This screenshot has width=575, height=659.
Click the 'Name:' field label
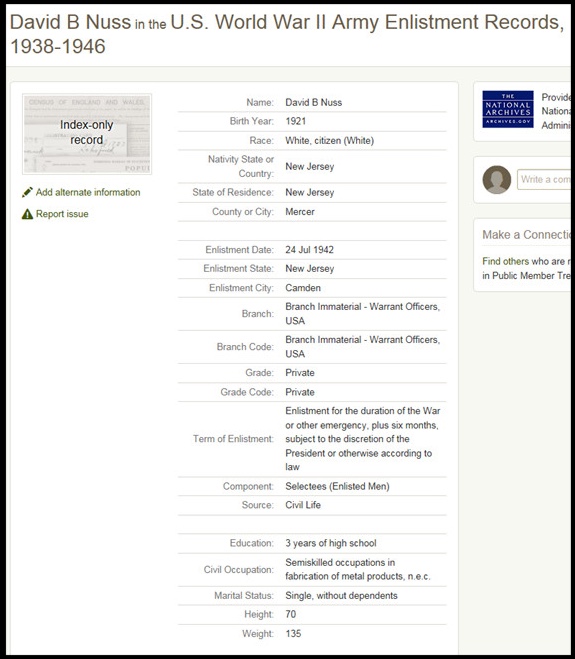tap(260, 103)
